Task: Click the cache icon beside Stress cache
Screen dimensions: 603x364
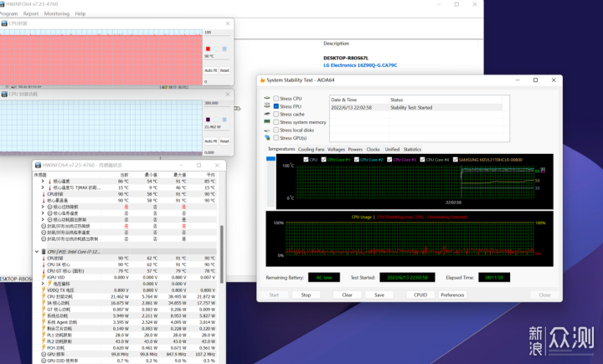Action: click(x=266, y=115)
